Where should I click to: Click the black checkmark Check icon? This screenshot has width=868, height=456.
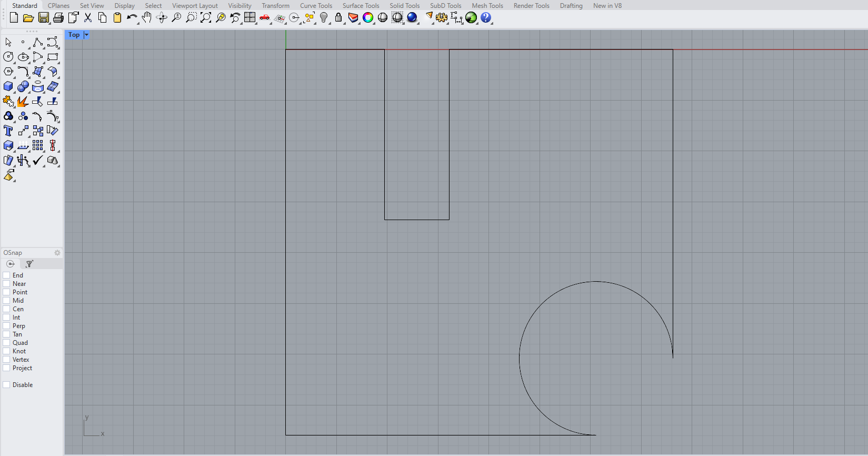tap(37, 160)
